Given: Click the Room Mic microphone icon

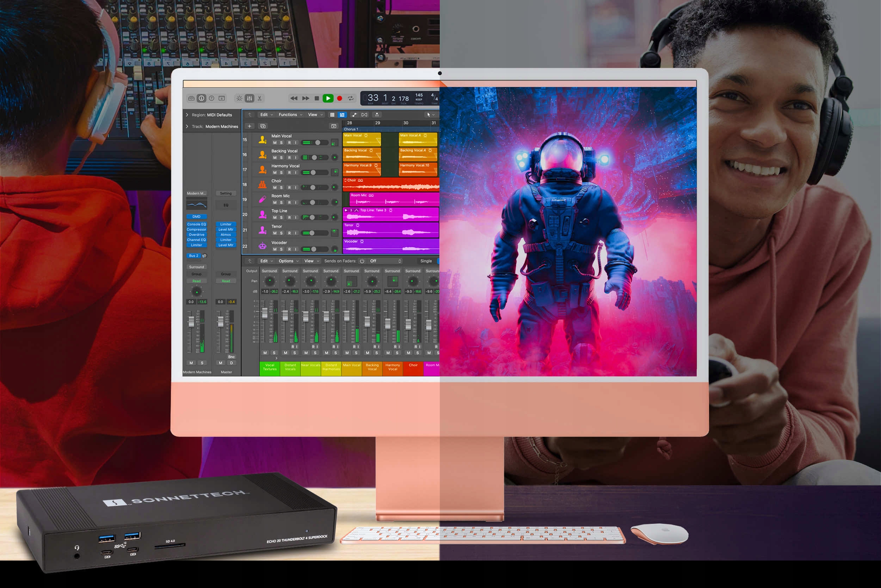Looking at the screenshot, I should (262, 199).
